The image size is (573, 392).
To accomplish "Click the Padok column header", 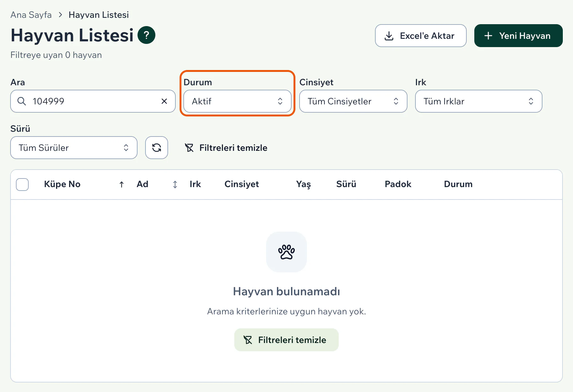I will coord(398,184).
